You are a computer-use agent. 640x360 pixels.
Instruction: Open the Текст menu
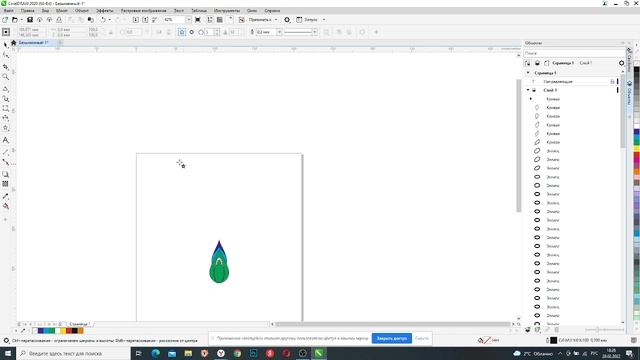click(179, 11)
